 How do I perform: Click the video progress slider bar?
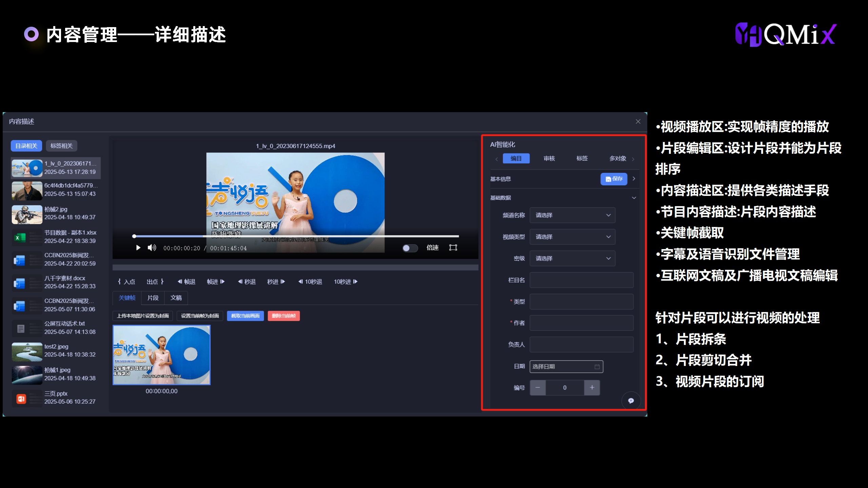coord(296,236)
